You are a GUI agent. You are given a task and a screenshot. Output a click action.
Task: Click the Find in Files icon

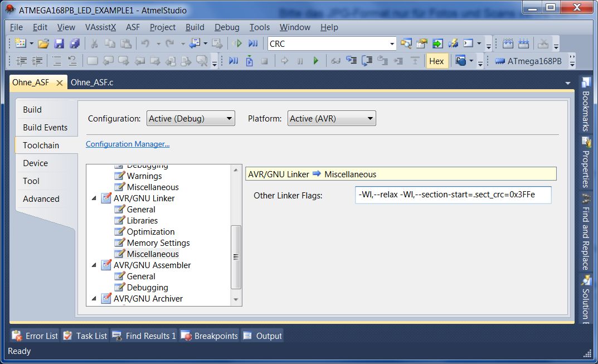406,43
